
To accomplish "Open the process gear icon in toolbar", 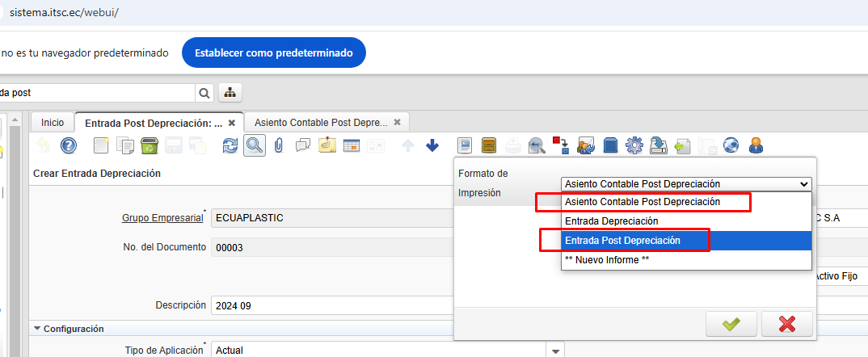I will click(x=634, y=145).
